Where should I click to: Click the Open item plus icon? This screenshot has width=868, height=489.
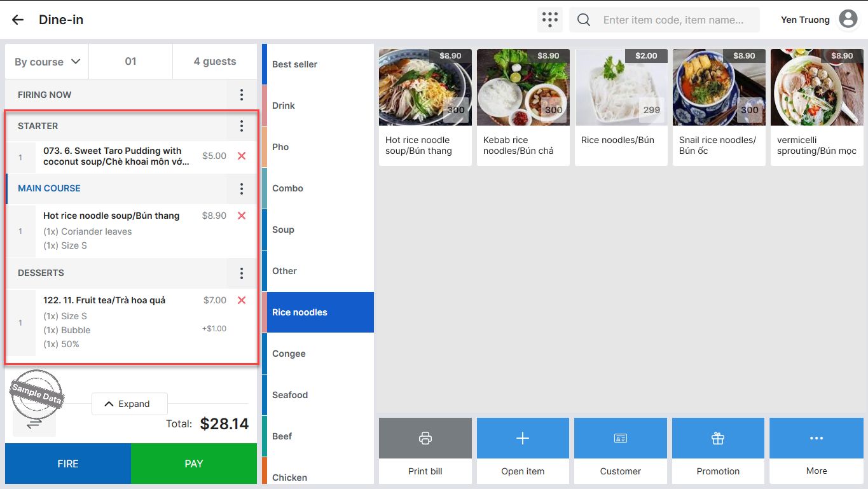(x=523, y=438)
